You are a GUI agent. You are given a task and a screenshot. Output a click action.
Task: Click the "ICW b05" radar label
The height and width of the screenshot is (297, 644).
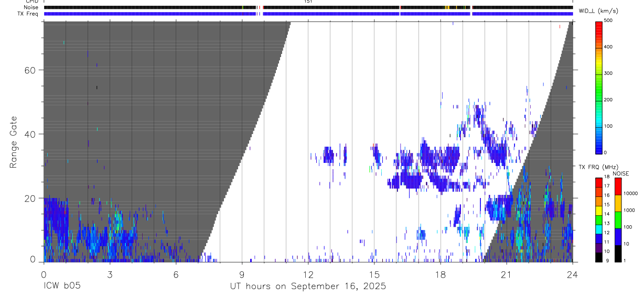click(61, 287)
